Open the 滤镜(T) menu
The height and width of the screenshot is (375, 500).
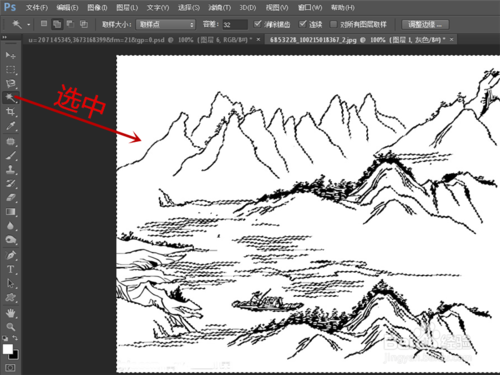(x=219, y=7)
